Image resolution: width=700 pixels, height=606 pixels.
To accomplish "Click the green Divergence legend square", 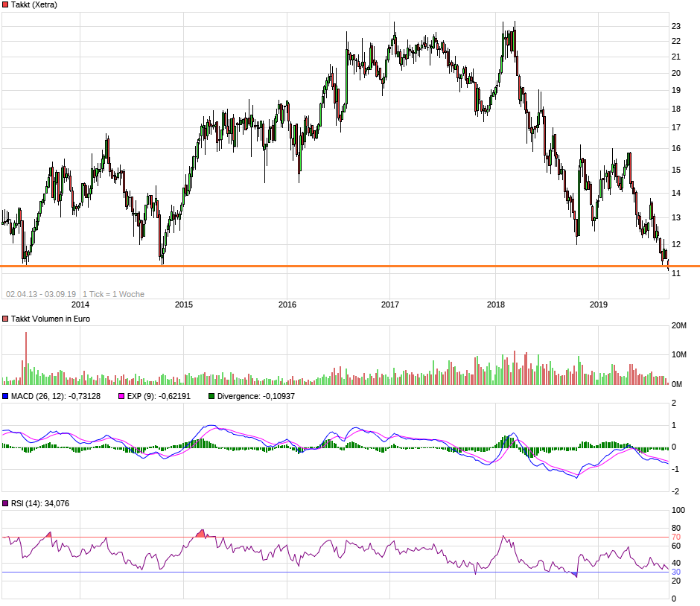I will point(210,397).
